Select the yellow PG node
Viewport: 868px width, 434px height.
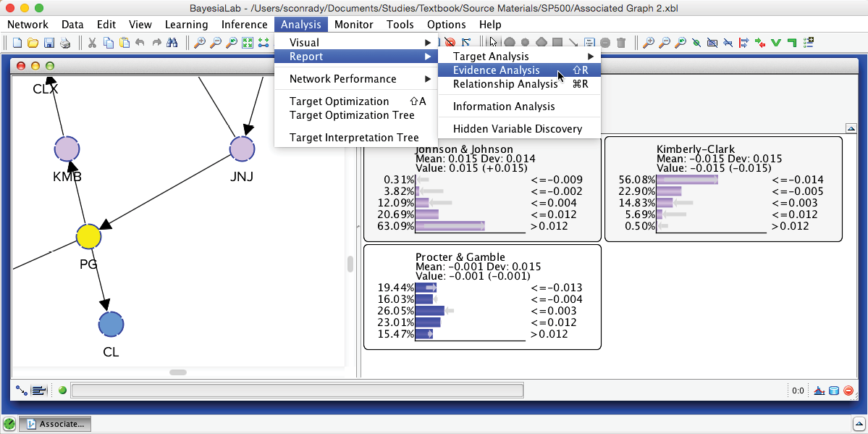pyautogui.click(x=88, y=236)
